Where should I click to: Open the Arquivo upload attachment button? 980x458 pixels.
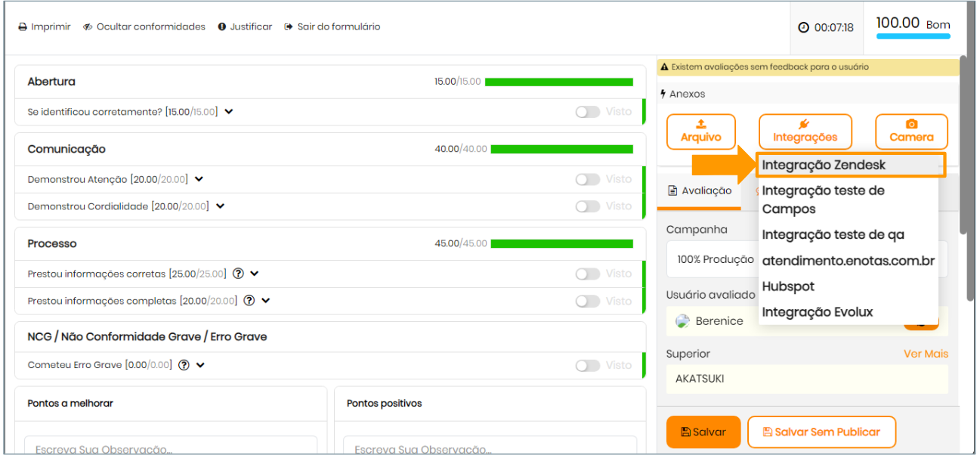pyautogui.click(x=700, y=132)
